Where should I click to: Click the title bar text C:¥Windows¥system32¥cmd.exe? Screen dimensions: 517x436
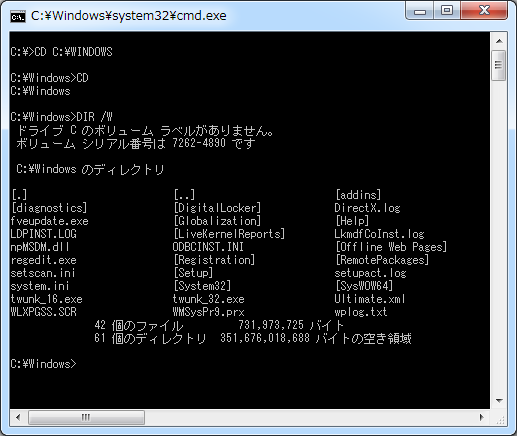click(129, 16)
